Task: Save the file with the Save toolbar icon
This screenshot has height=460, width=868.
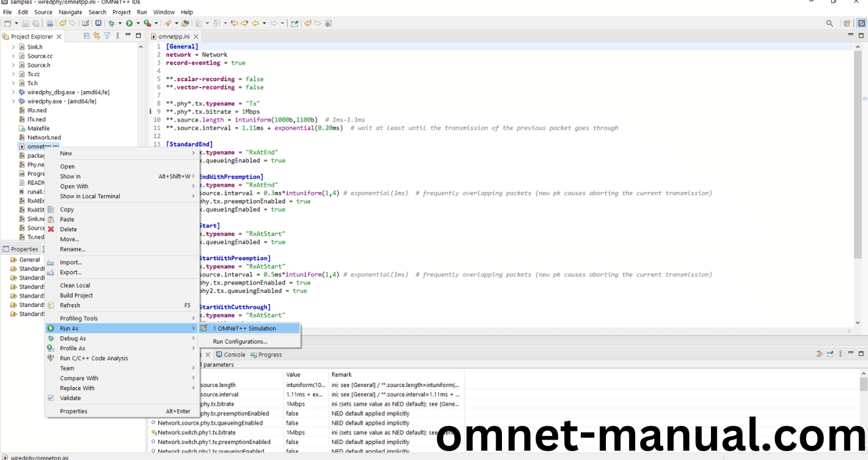Action: click(25, 23)
